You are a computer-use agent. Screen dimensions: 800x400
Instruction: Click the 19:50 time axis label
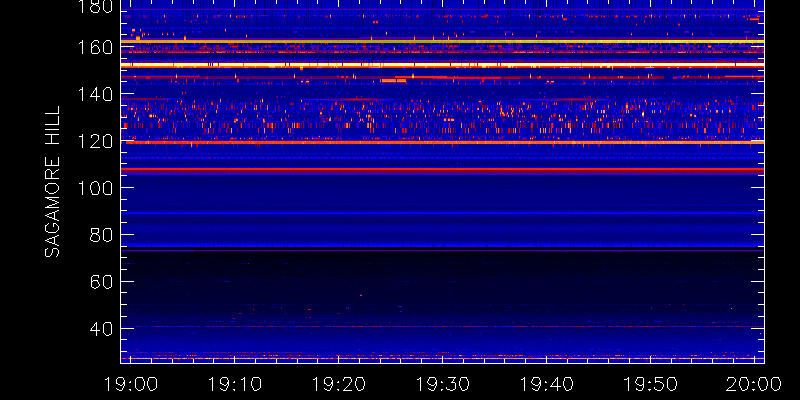[651, 383]
